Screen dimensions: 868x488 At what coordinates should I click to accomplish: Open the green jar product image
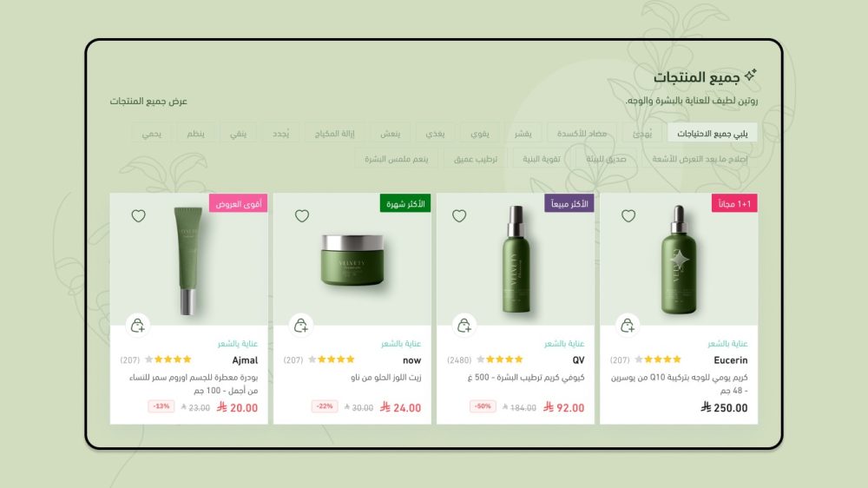352,260
